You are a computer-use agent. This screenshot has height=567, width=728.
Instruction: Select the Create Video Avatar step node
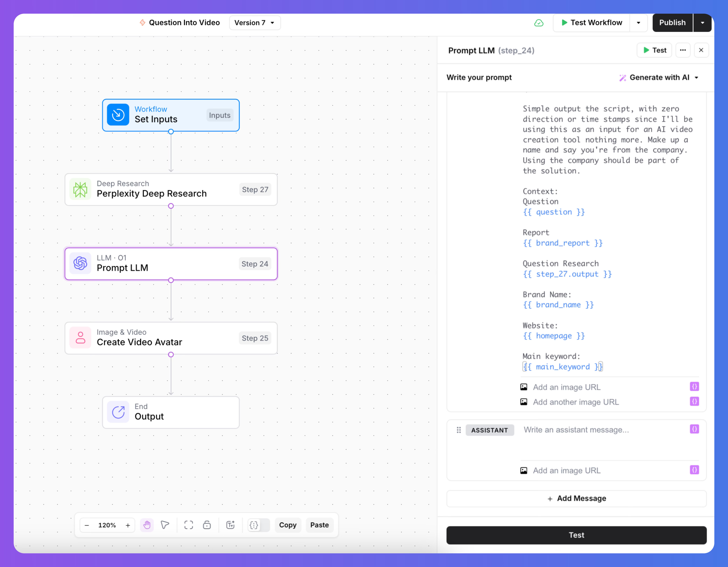coord(171,338)
